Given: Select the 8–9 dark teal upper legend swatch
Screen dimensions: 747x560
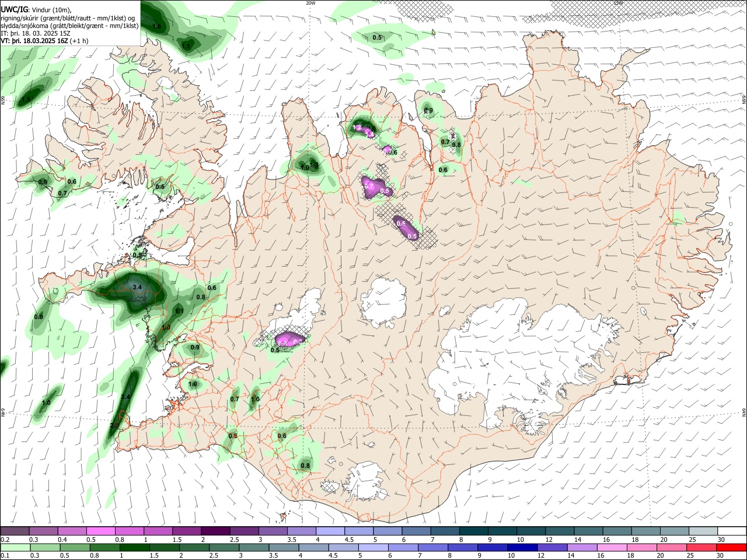Looking at the screenshot, I should click(473, 531).
